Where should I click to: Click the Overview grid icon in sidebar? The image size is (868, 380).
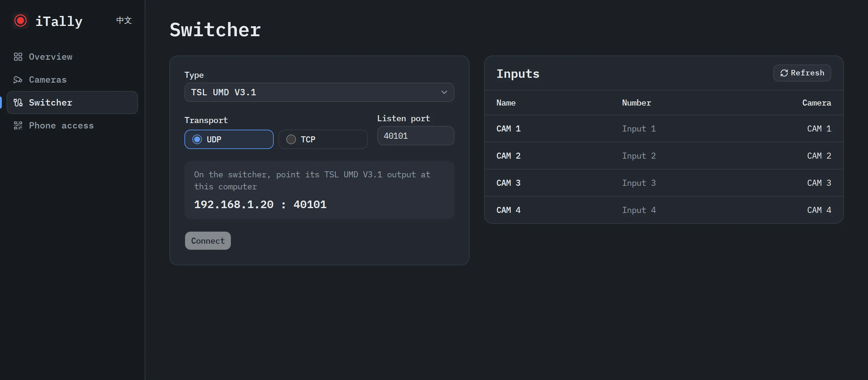coord(18,57)
